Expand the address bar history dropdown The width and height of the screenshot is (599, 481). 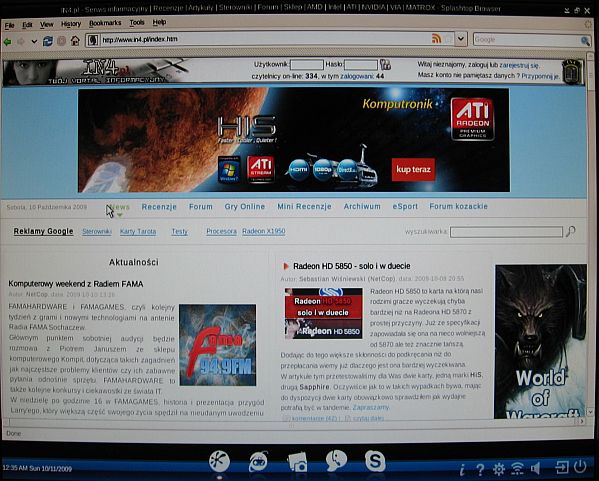[461, 39]
